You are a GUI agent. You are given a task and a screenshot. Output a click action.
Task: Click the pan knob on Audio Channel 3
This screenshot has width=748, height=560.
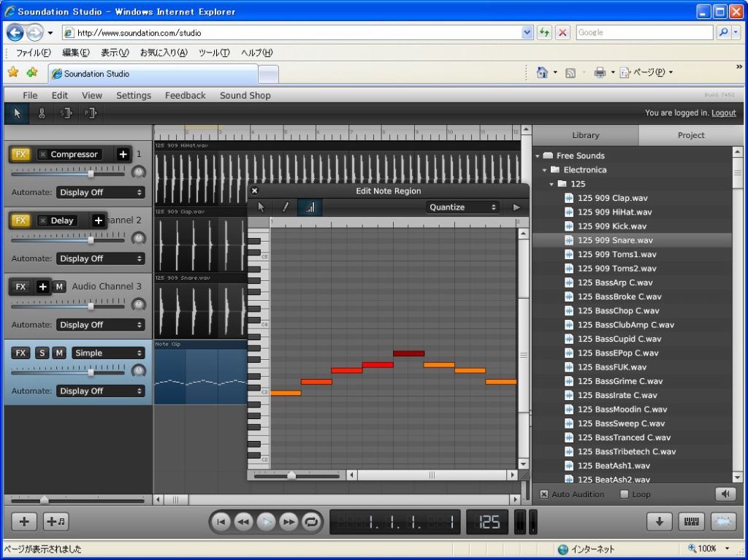point(138,304)
